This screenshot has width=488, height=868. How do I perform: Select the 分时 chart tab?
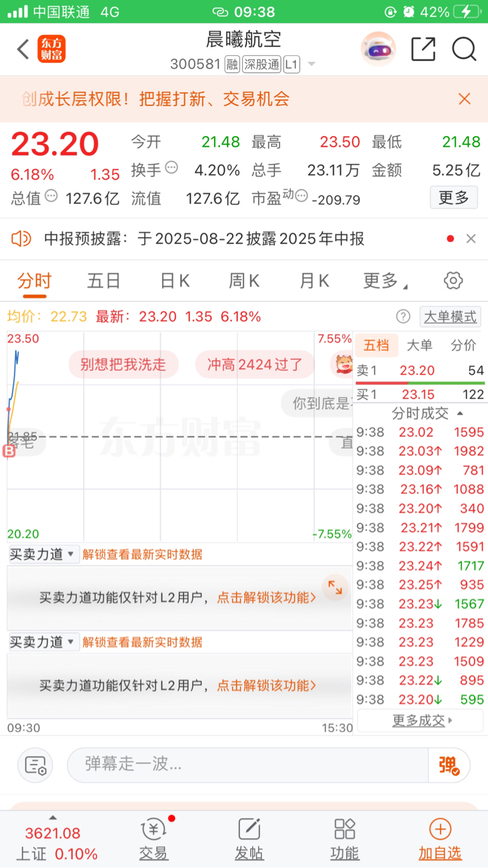(x=34, y=281)
